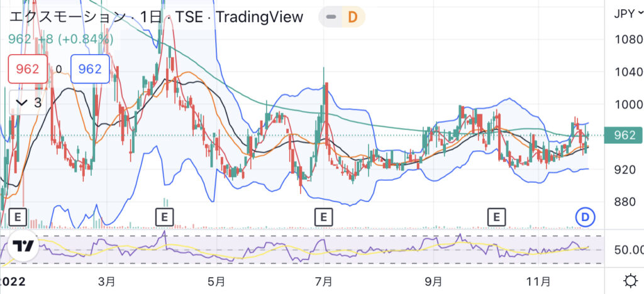Click the blue circled D dividend marker
This screenshot has width=644, height=294.
coord(586,217)
